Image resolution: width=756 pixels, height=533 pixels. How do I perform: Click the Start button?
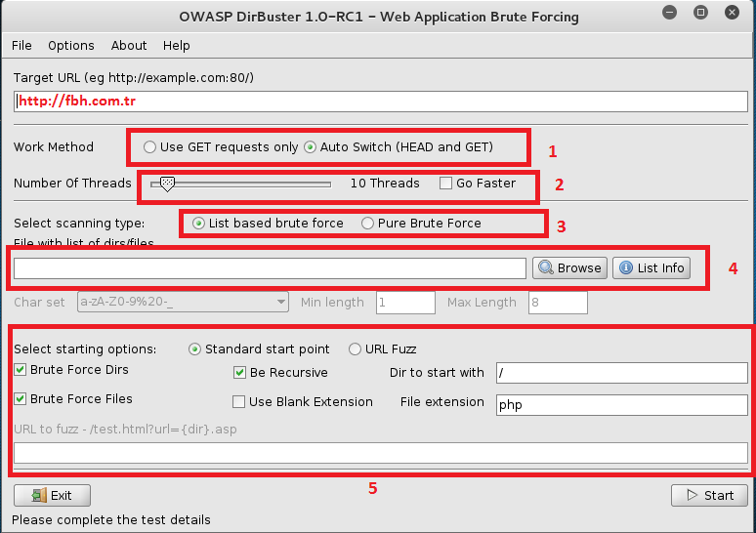(709, 495)
